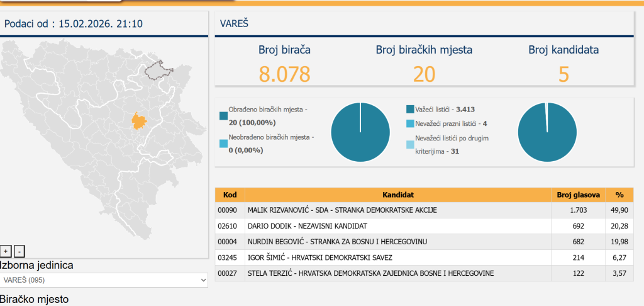Viewport: 644px width, 306px height.
Task: Open the Izborna jedinica dropdown showing VAREŠ (095)
Action: click(104, 280)
